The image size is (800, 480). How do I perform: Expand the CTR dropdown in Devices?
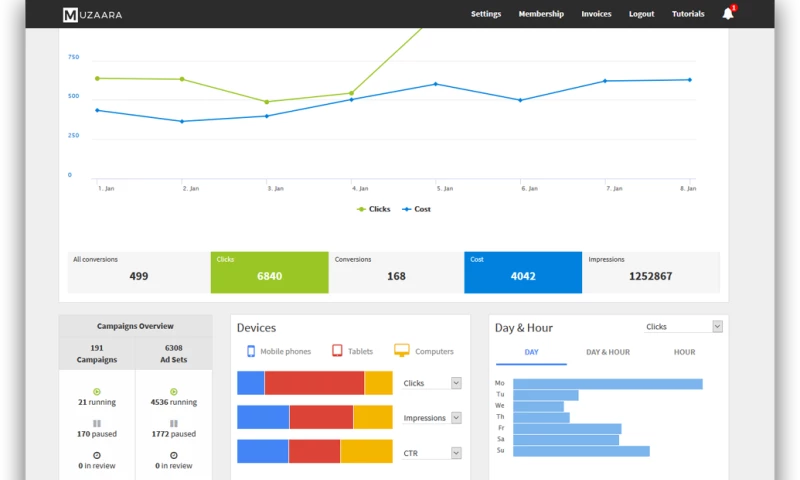click(432, 453)
